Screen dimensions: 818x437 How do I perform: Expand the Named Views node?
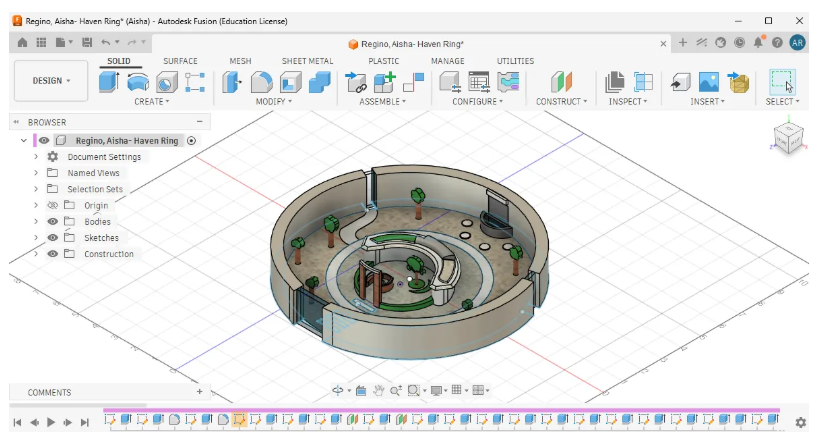(36, 173)
